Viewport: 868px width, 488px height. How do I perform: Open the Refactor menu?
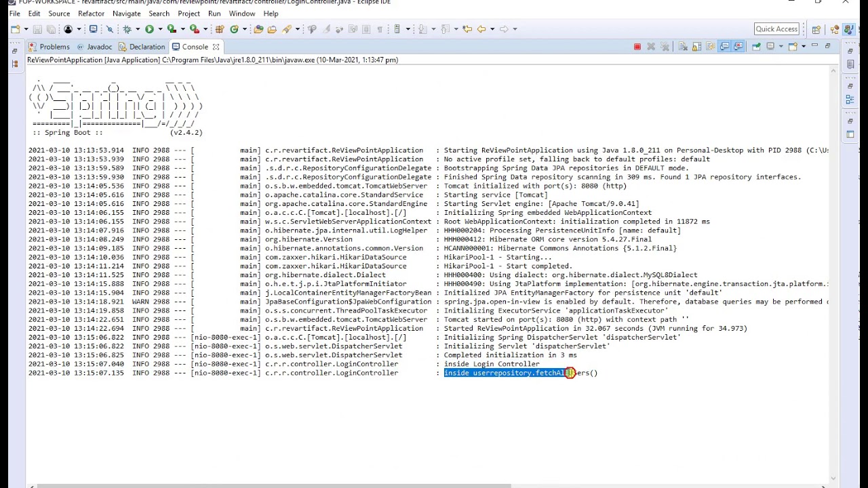click(91, 14)
